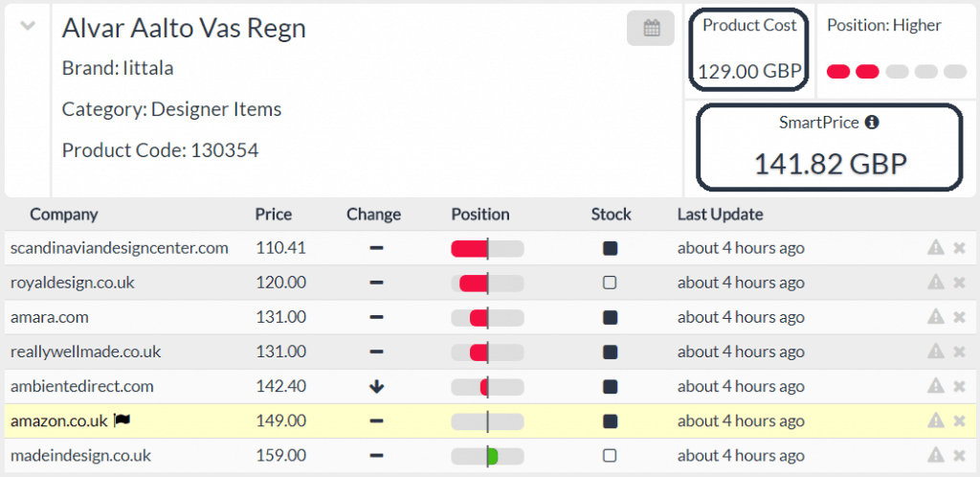Click the SmartPrice info icon
Image resolution: width=980 pixels, height=477 pixels.
(x=872, y=123)
